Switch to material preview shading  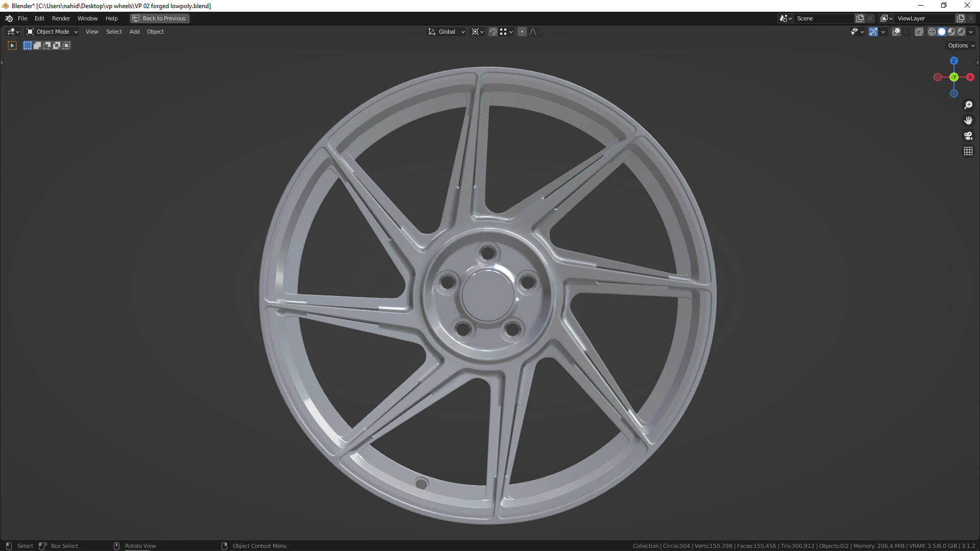pyautogui.click(x=951, y=32)
